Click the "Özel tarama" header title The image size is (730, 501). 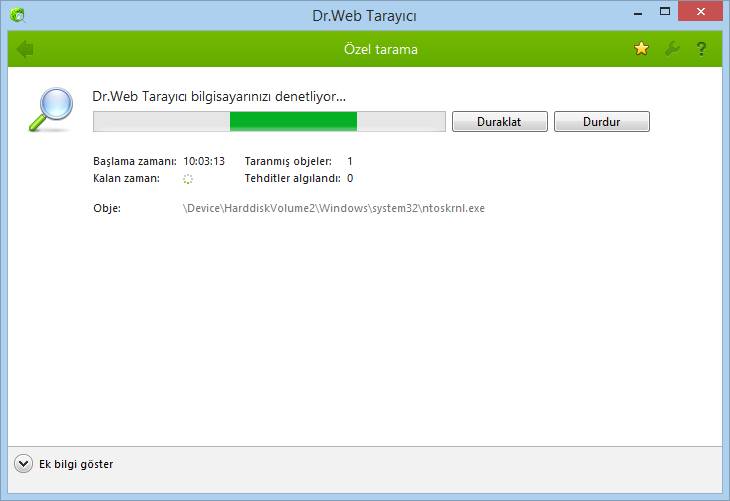click(376, 49)
